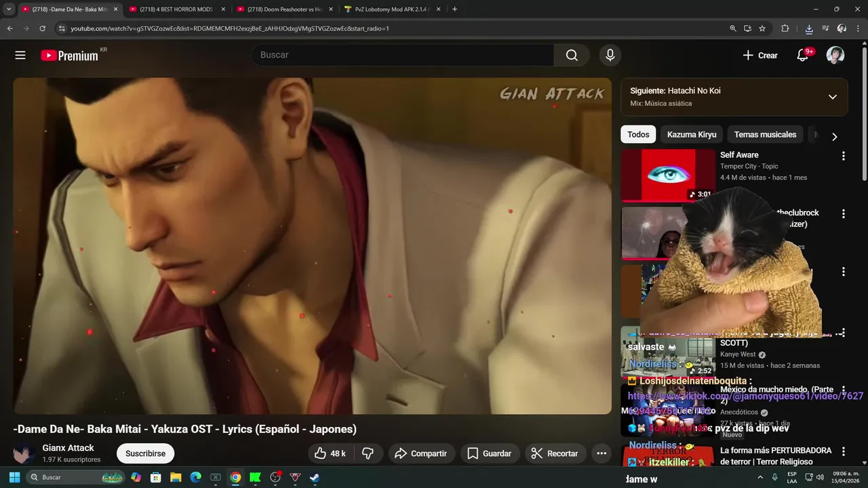Open Steam from the taskbar

pyautogui.click(x=315, y=477)
